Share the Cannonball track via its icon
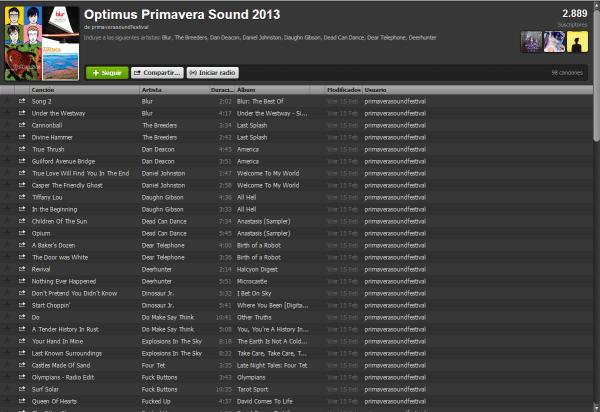This screenshot has height=412, width=600. (x=22, y=125)
